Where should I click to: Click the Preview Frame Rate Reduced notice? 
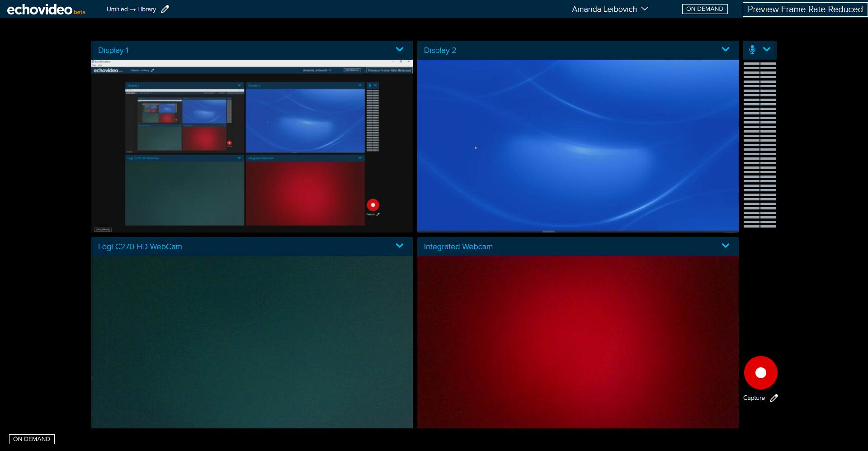click(x=805, y=9)
